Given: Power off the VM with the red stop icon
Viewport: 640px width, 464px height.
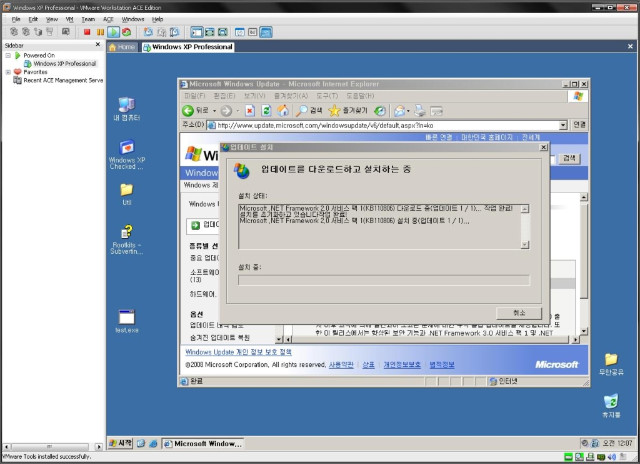Looking at the screenshot, I should [87, 32].
